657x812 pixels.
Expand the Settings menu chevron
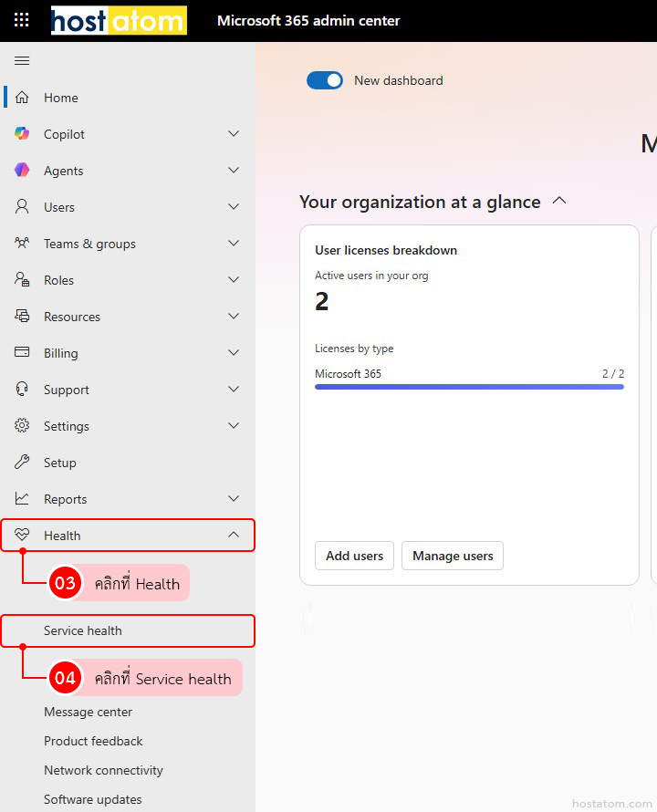[234, 425]
